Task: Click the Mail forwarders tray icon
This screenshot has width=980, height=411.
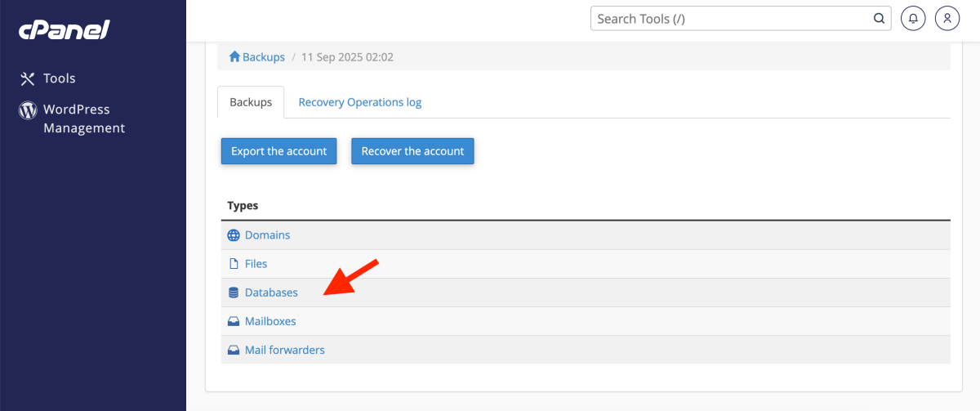Action: pyautogui.click(x=234, y=351)
